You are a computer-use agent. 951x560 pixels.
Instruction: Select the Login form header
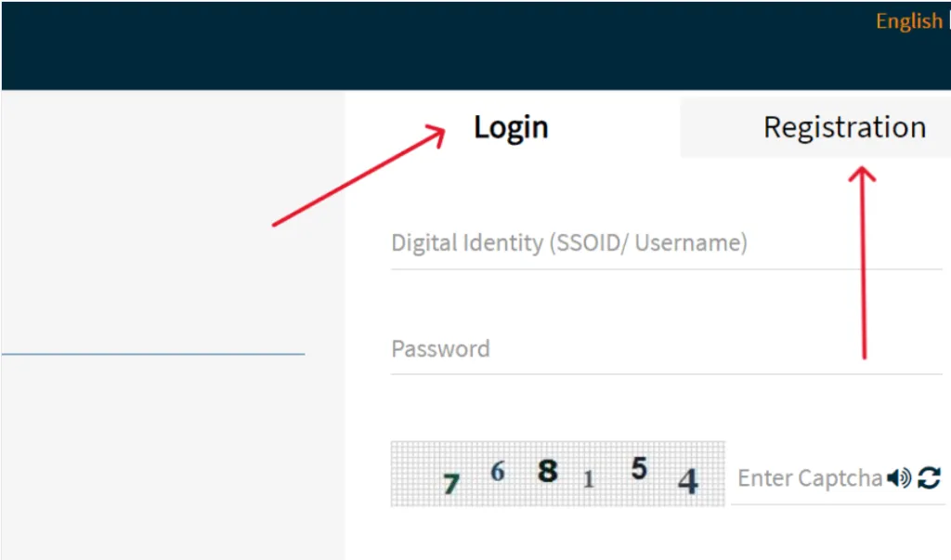tap(511, 127)
